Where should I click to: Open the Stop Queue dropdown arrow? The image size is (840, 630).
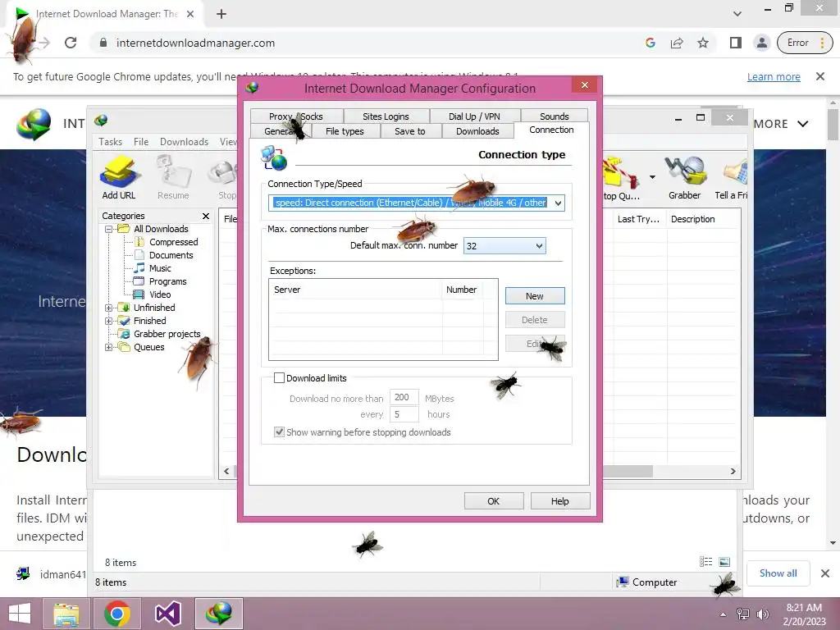tap(652, 177)
